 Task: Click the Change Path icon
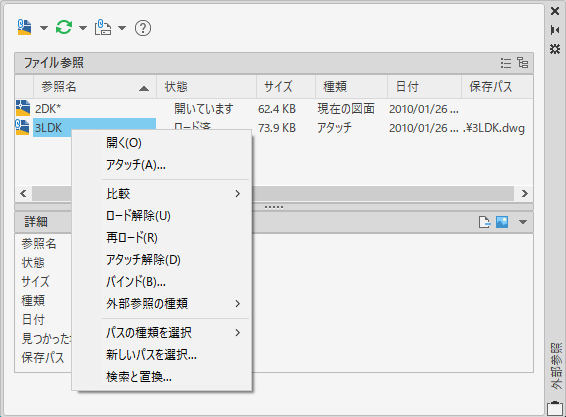pos(103,27)
